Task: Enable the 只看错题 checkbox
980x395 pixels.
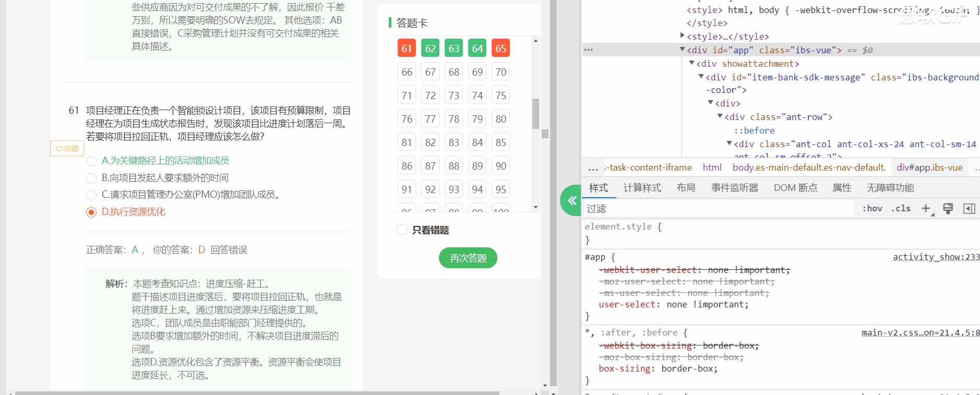Action: [402, 230]
